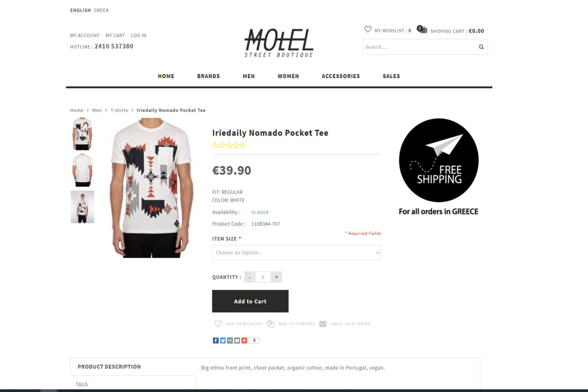Open the shopping cart bag icon
Image resolution: width=588 pixels, height=392 pixels.
(422, 29)
